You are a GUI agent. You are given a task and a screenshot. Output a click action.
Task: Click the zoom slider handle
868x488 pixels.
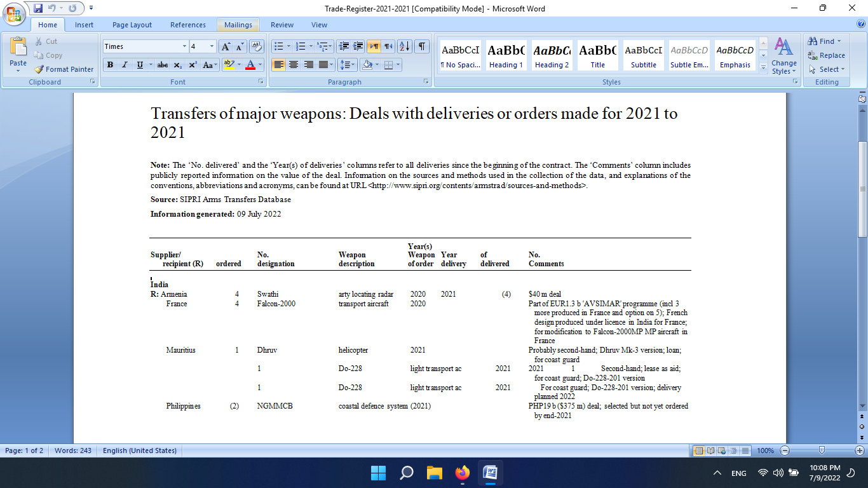point(822,451)
